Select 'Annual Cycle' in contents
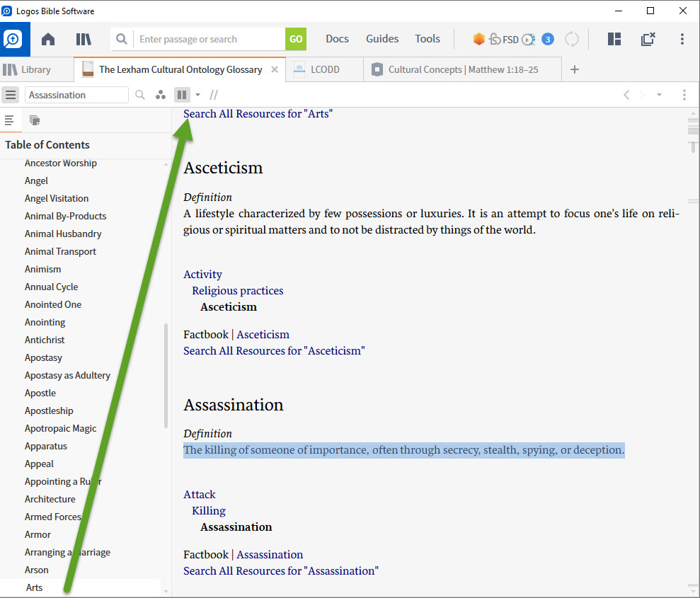Screen dimensions: 700x598 (x=52, y=287)
